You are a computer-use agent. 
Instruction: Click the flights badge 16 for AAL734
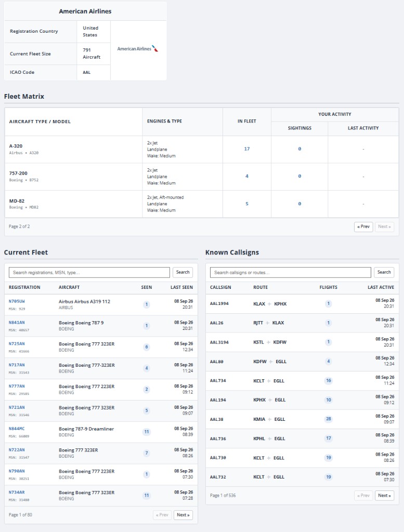329,381
